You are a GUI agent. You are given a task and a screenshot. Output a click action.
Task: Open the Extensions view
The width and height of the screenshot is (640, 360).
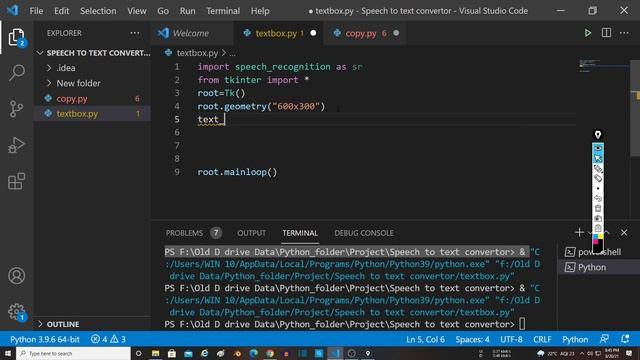[x=16, y=181]
